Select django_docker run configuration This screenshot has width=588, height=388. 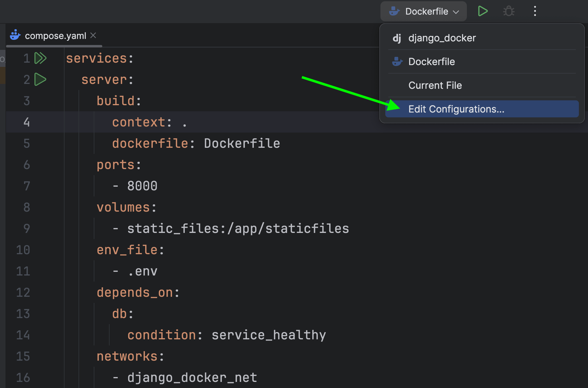(442, 38)
